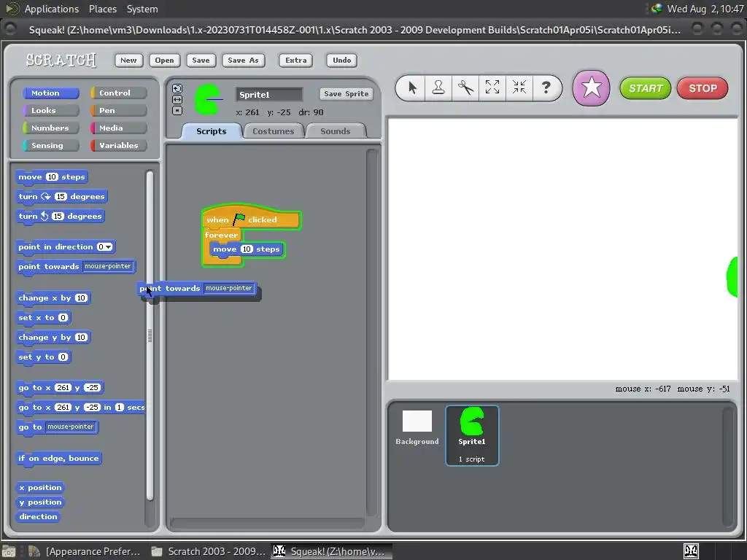This screenshot has height=560, width=747.
Task: Select the shrink sprite tool
Action: [x=519, y=87]
